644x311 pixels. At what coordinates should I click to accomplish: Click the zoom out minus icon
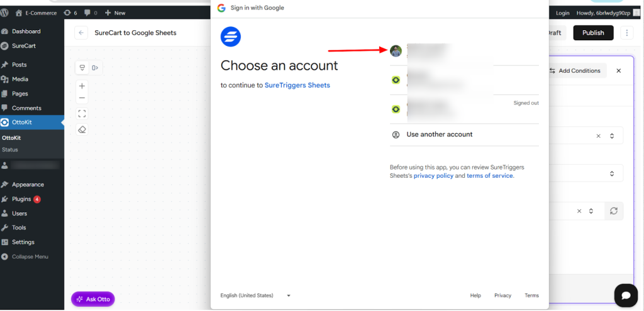click(x=82, y=98)
